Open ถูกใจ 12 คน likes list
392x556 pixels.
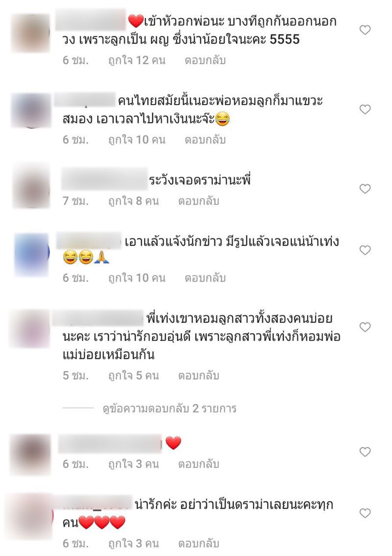tap(137, 60)
